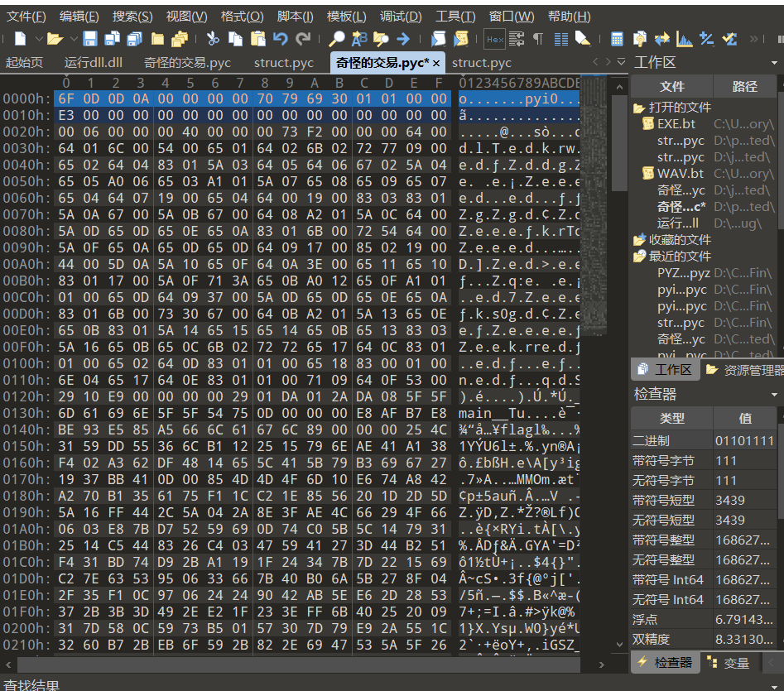
Task: Open the checksum tool icon
Action: coord(729,38)
